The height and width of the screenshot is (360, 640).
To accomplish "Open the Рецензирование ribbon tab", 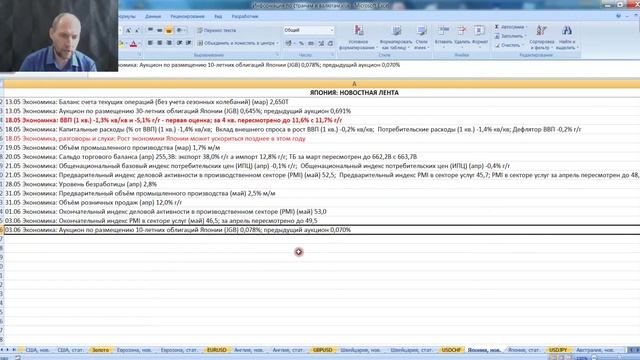I will 187,16.
